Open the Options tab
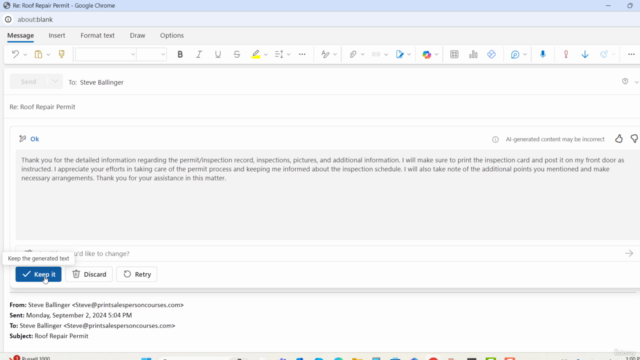The image size is (640, 360). pos(172,36)
